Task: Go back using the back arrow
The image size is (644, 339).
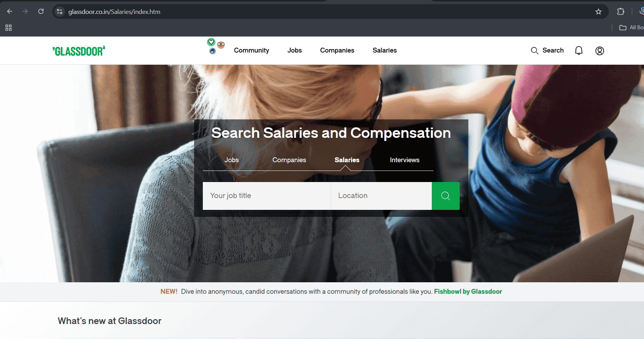Action: 9,11
